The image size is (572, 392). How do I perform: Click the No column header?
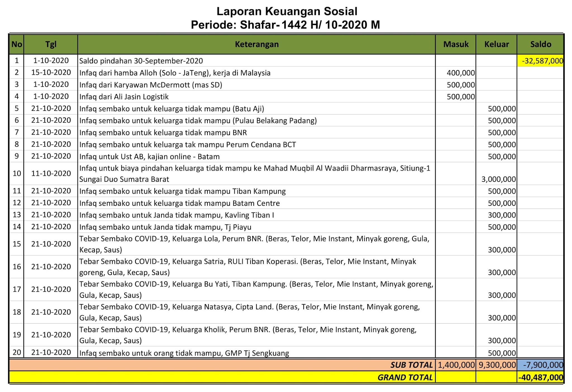[16, 44]
